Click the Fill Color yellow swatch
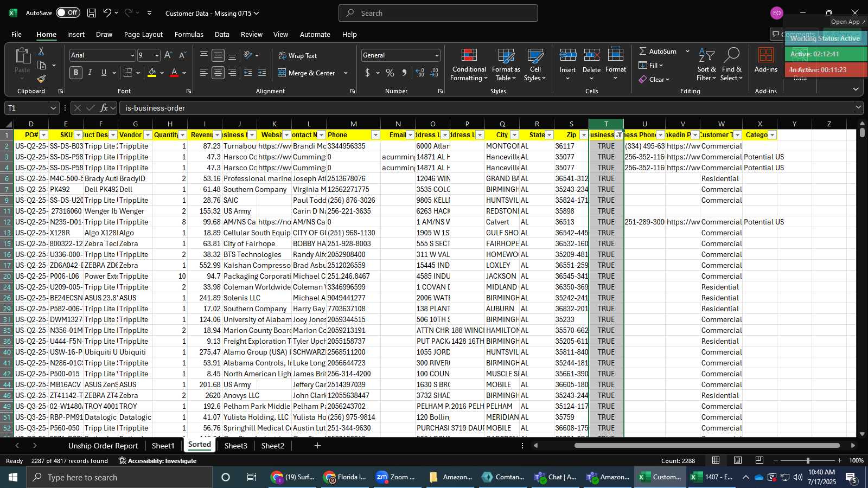The image size is (868, 488). click(152, 73)
